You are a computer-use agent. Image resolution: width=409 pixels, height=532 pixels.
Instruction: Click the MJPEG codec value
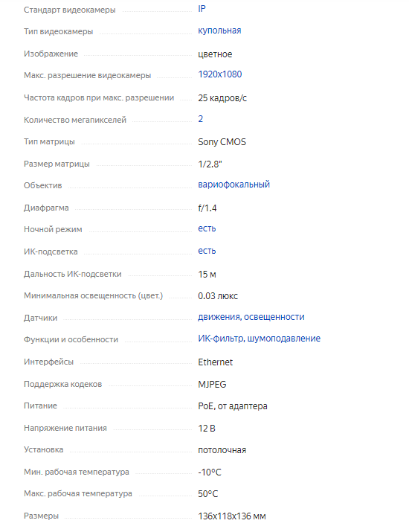click(212, 385)
